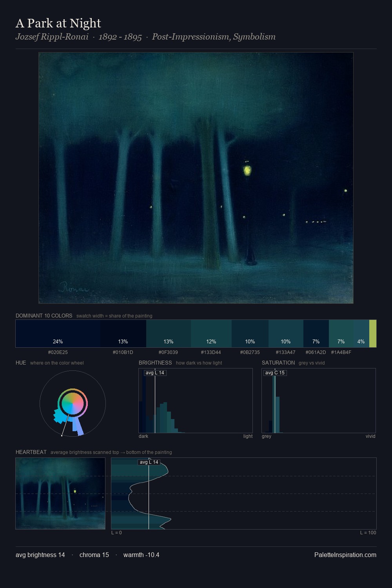The height and width of the screenshot is (588, 392).
Task: Select the 13% swatch #0F3039
Action: tap(169, 334)
